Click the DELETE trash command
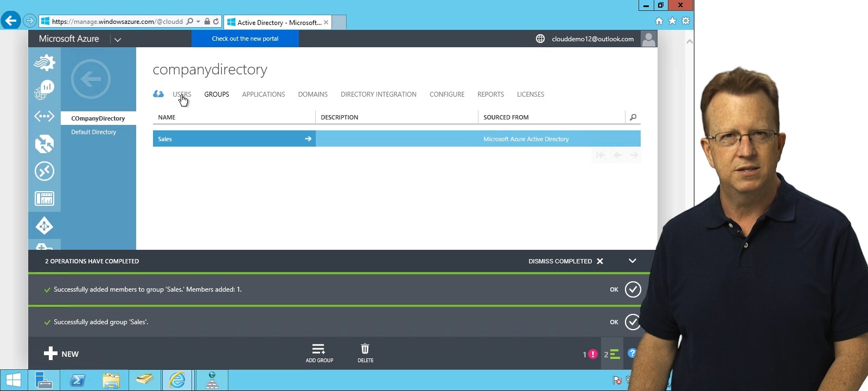868x391 pixels. point(365,354)
